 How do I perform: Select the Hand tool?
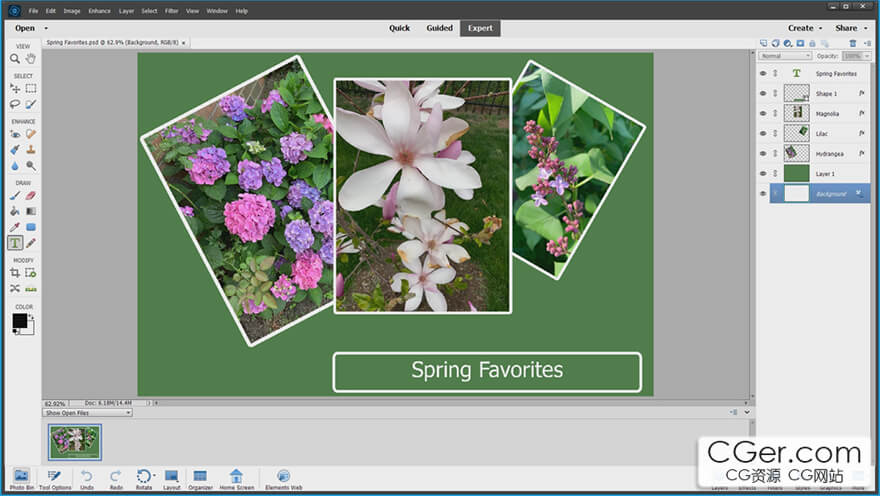tap(31, 58)
